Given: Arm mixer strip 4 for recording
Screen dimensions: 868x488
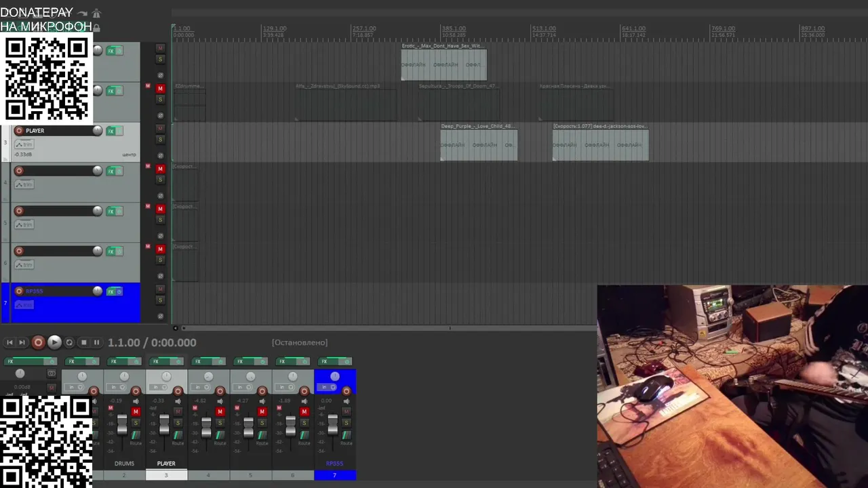Looking at the screenshot, I should [220, 391].
